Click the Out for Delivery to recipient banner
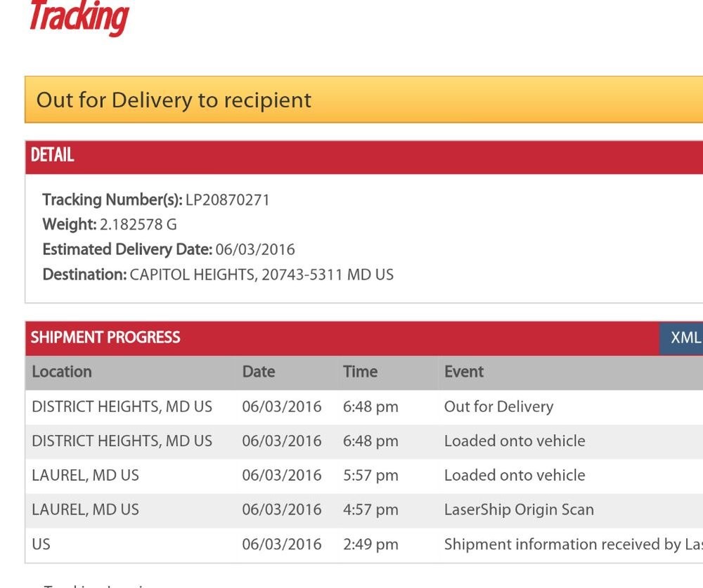703x588 pixels. click(x=174, y=100)
